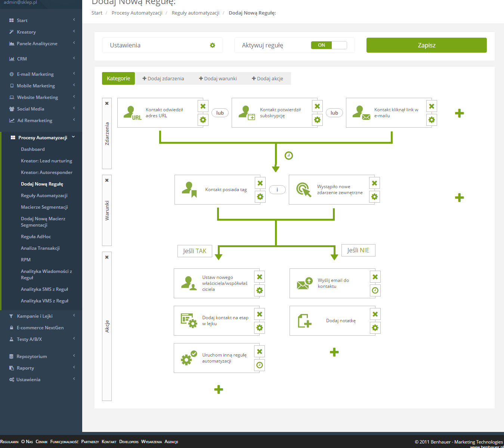Viewport: 504px width, 448px height.
Task: Toggle the 'Aktywuj regułę' ON switch
Action: (x=329, y=45)
